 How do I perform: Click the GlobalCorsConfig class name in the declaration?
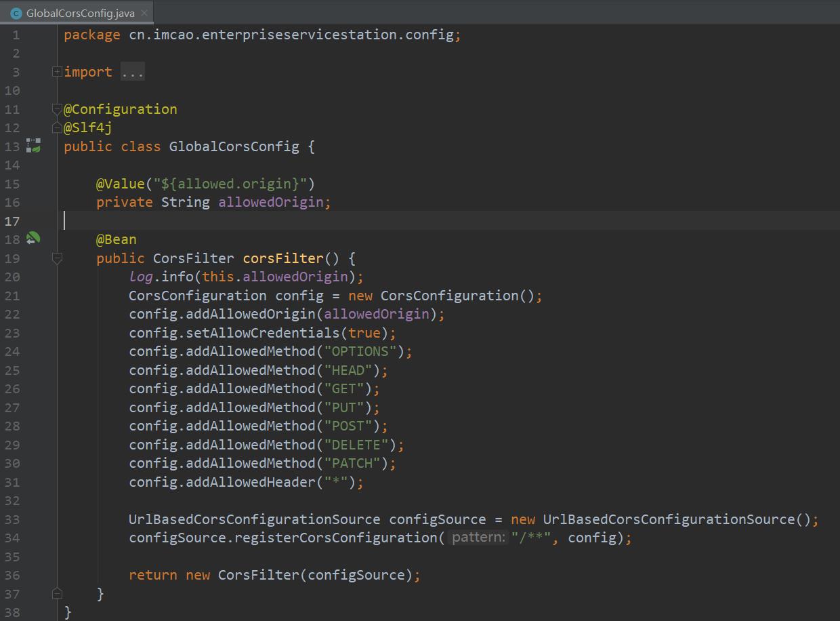click(x=234, y=146)
